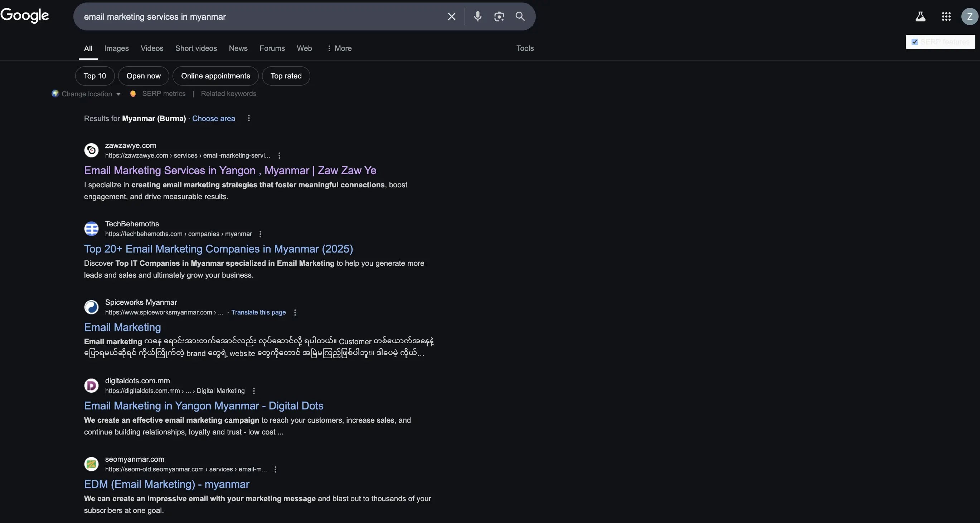Click the digitaldots.com.mm site name
Image resolution: width=980 pixels, height=523 pixels.
click(137, 381)
